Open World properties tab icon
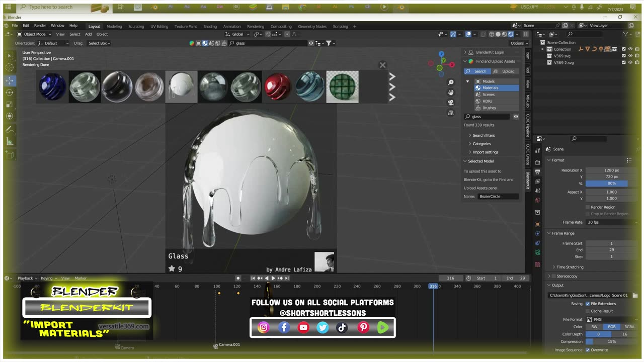Viewport: 644px width, 362px height. (538, 200)
